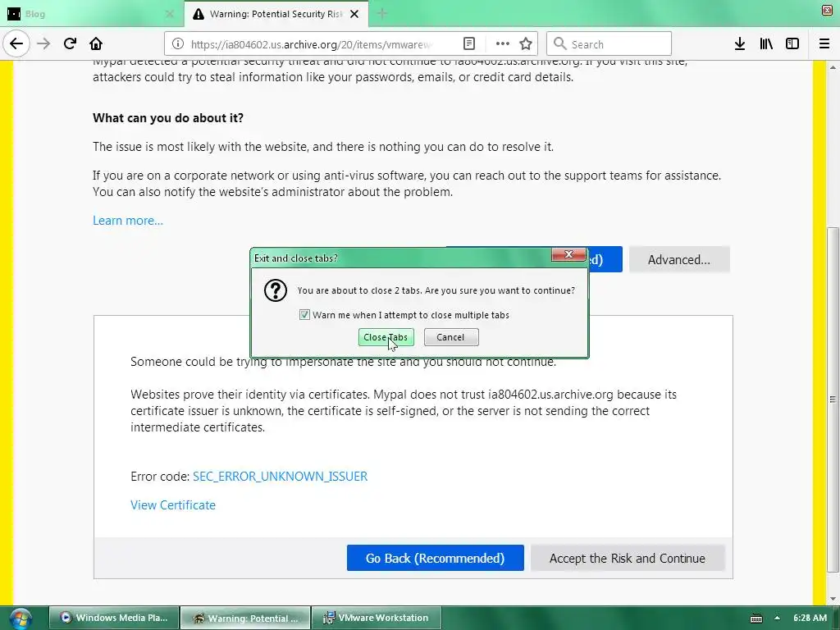Open site information icon in the address bar
The width and height of the screenshot is (840, 630).
pyautogui.click(x=178, y=44)
